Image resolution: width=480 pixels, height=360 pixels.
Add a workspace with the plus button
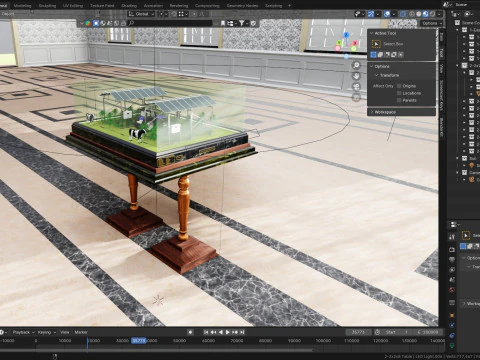click(289, 5)
